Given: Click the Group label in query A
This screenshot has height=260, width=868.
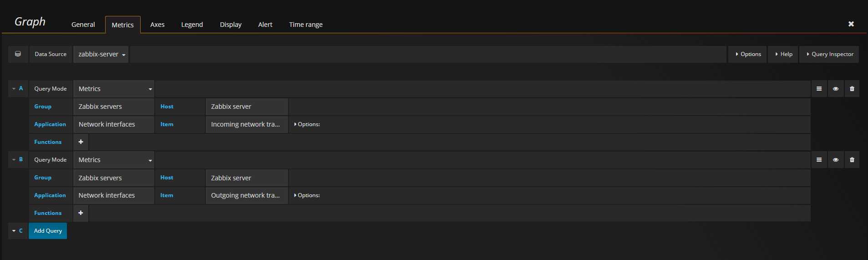Looking at the screenshot, I should tap(43, 107).
